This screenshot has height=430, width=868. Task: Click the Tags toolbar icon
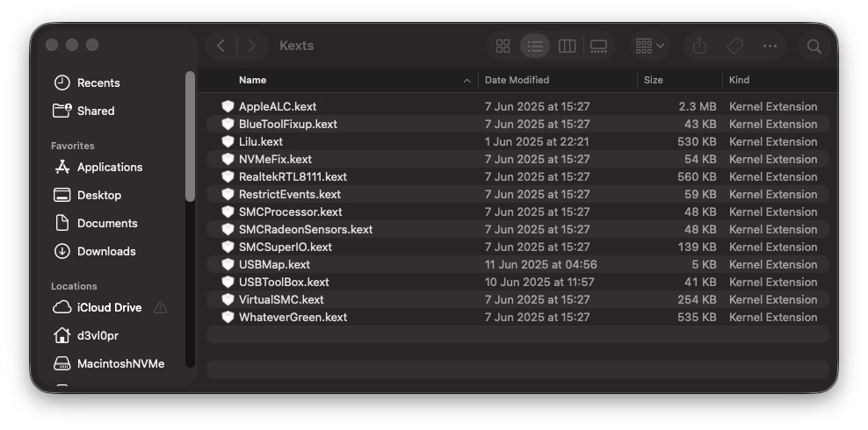tap(734, 46)
